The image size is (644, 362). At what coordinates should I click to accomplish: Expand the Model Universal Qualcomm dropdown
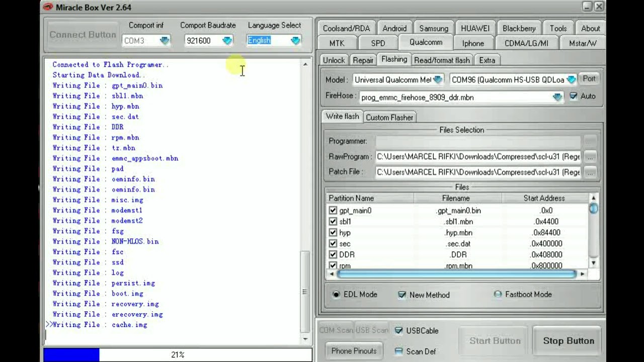click(x=437, y=79)
